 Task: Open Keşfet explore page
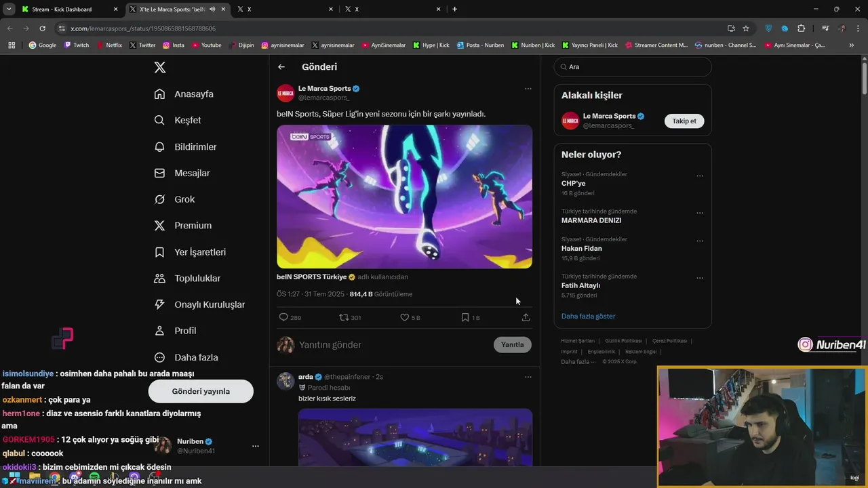[178, 120]
